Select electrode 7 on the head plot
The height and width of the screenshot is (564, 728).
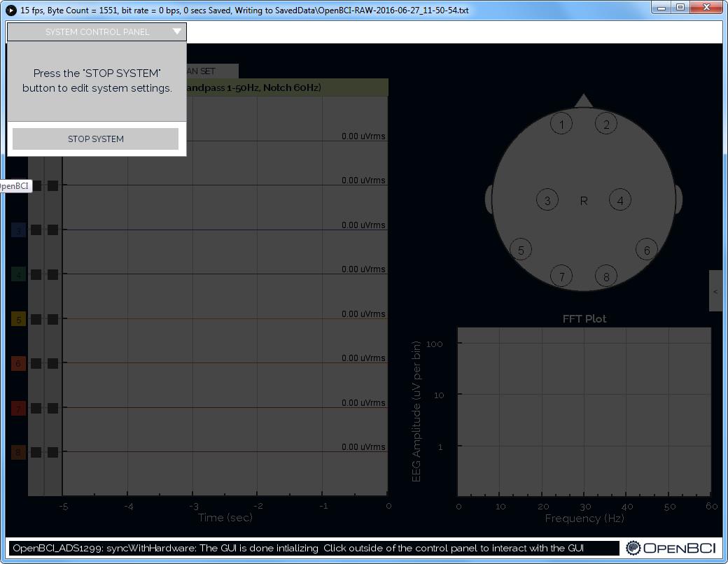561,276
